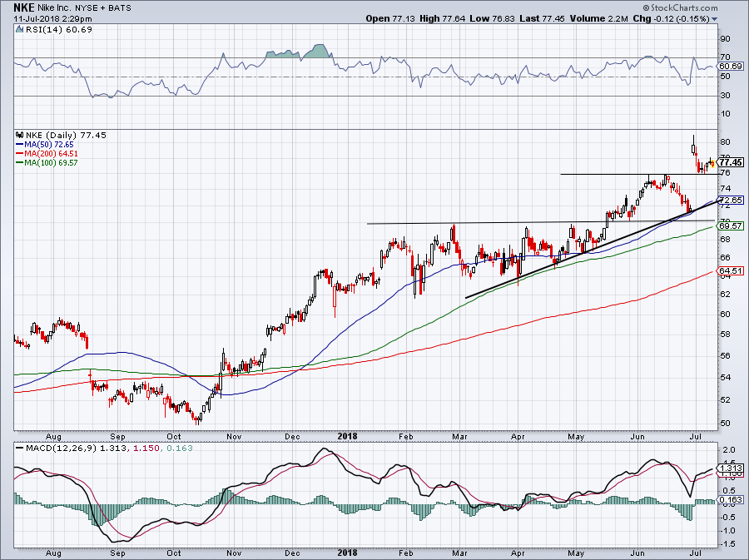
Task: Click the 72.65 blue price tag on axis
Action: click(x=731, y=200)
